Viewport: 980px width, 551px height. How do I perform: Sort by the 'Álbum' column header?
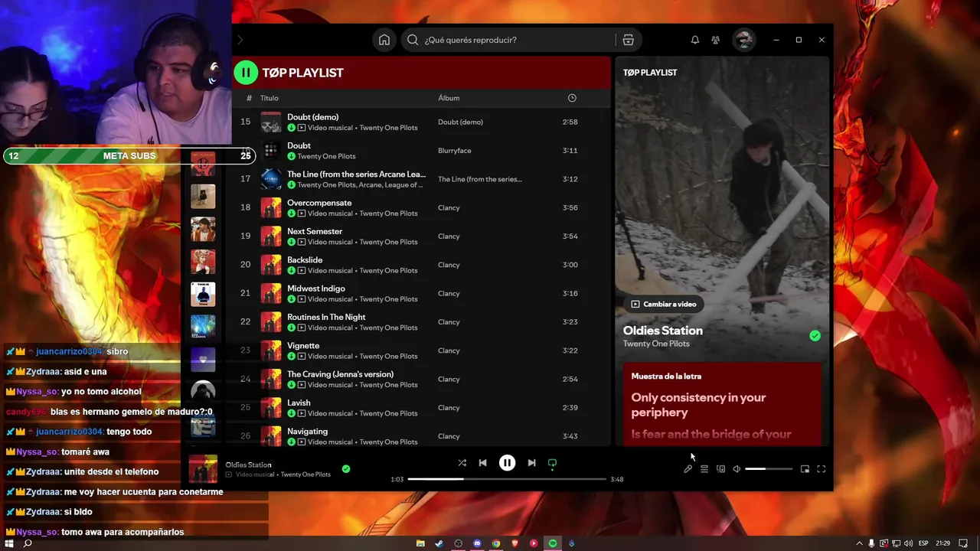coord(449,98)
